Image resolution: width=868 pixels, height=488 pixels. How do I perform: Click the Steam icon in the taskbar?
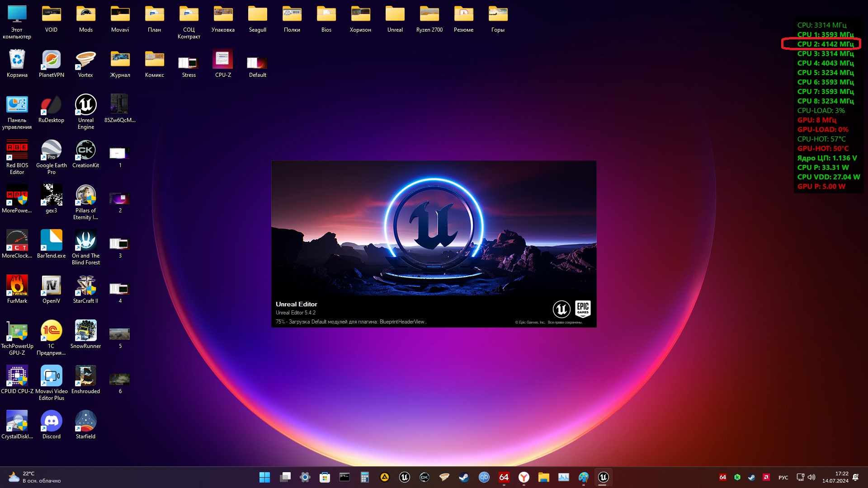(464, 477)
